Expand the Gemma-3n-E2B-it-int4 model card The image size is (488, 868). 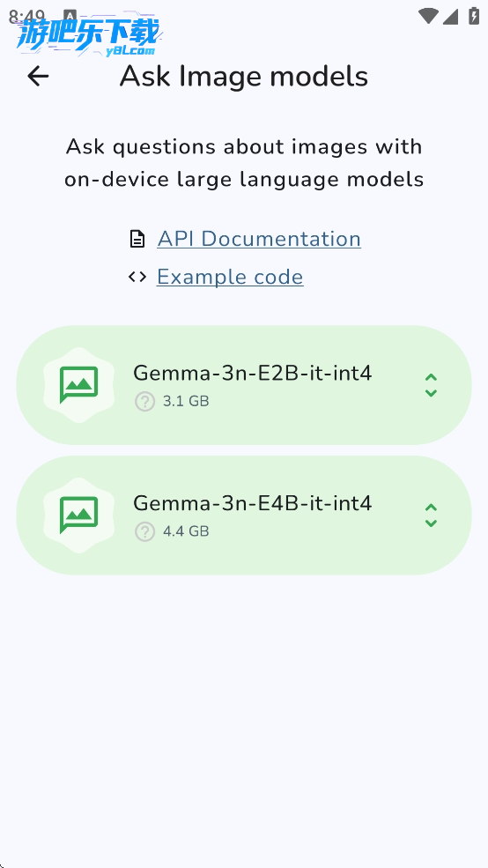[431, 385]
